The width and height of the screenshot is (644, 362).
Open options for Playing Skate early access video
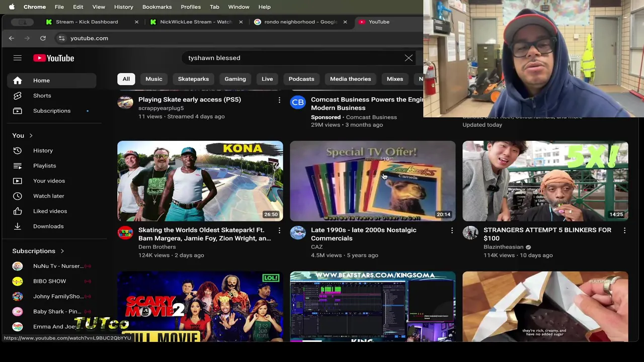click(279, 100)
